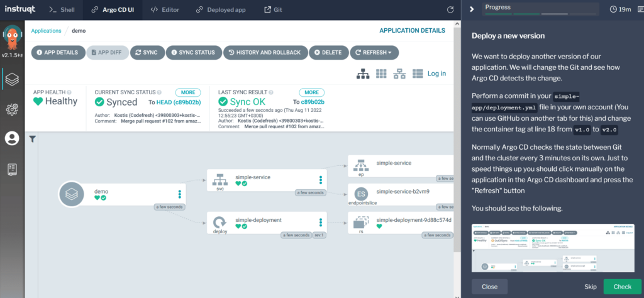
Task: Open the Editor tab
Action: (x=165, y=10)
